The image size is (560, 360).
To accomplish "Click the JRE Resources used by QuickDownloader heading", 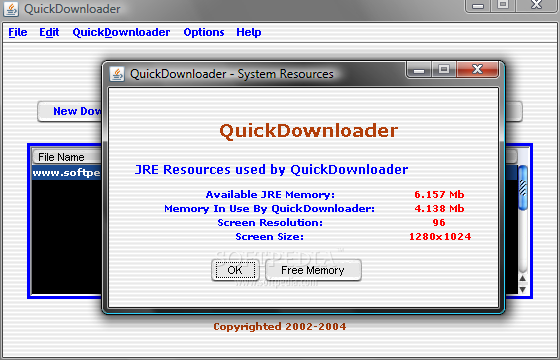I will tap(271, 170).
